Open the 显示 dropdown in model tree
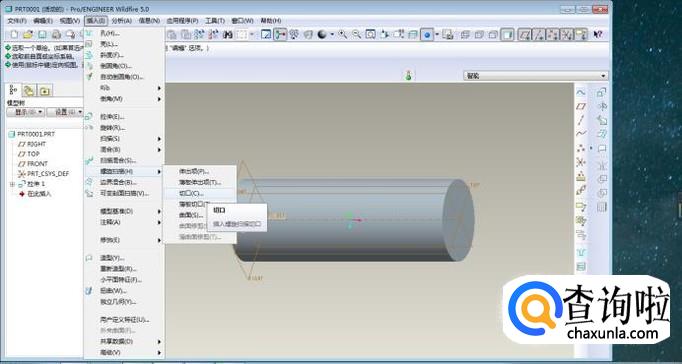The height and width of the screenshot is (364, 682). [26, 112]
